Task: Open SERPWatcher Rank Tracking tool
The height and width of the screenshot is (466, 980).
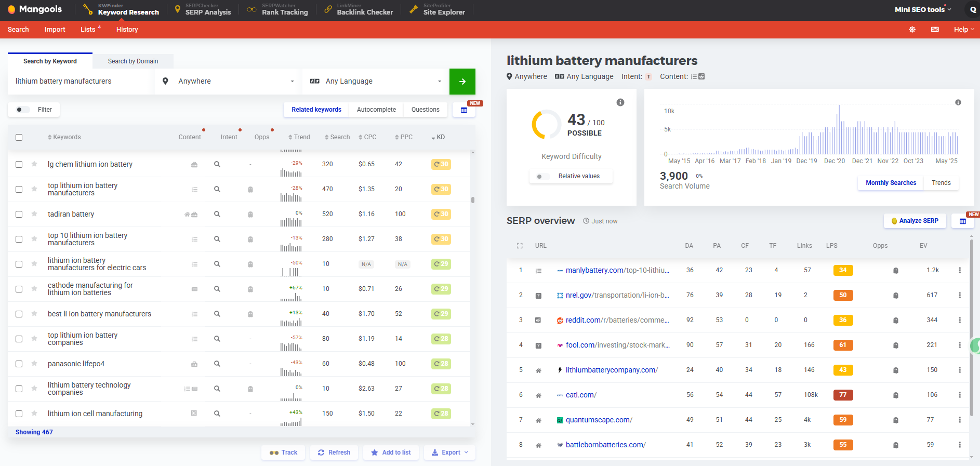Action: click(x=277, y=9)
